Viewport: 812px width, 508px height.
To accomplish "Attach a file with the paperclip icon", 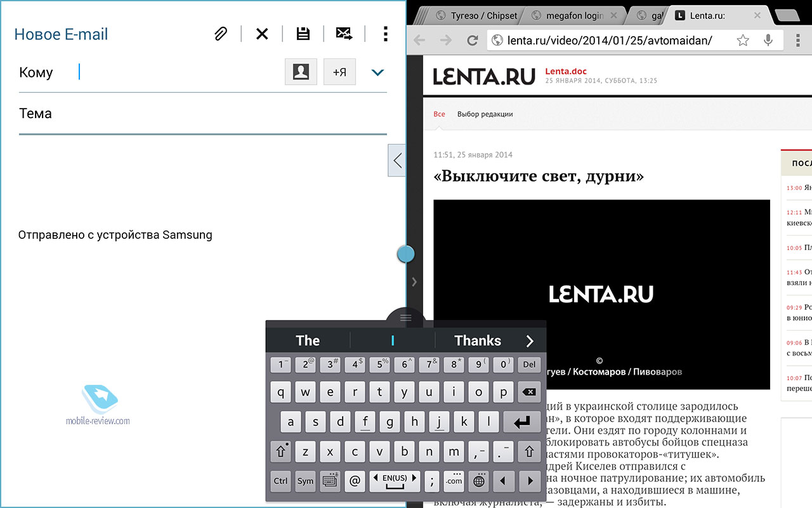I will 220,34.
